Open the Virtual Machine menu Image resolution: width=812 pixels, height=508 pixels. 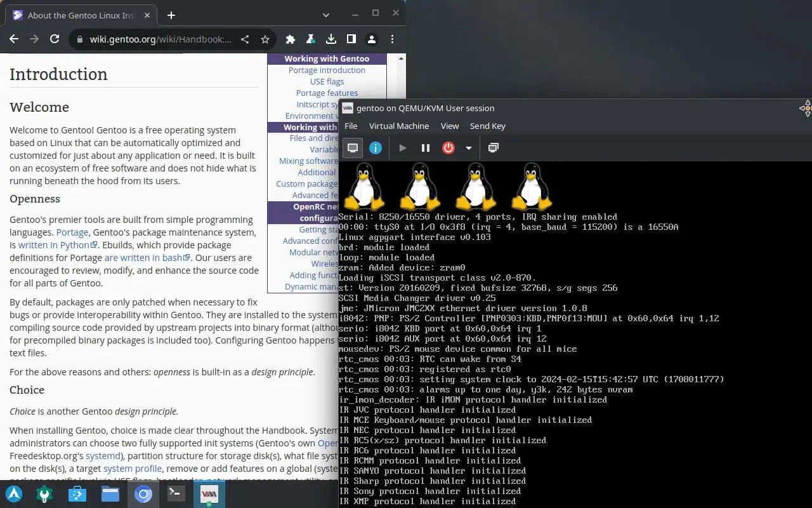[399, 126]
